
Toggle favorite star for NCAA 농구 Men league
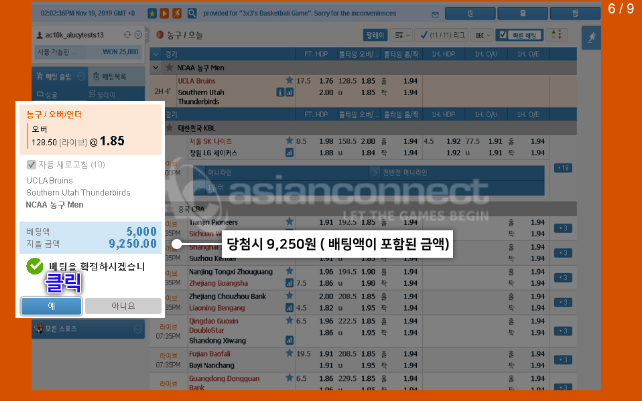point(169,68)
